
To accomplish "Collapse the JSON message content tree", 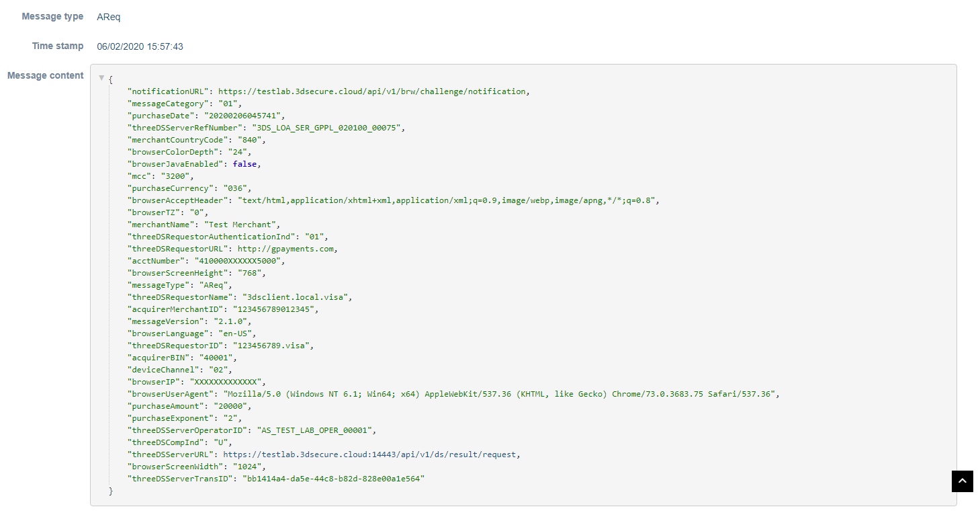I will point(101,79).
